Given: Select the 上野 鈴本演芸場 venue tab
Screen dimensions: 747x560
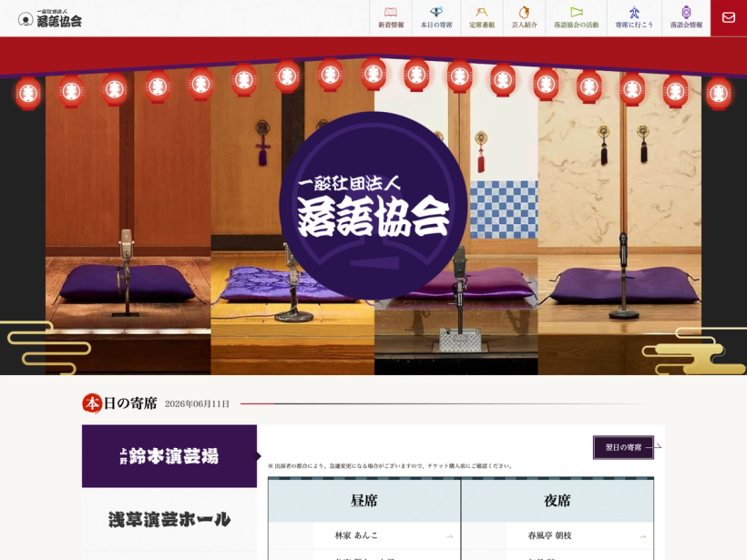Looking at the screenshot, I should tap(169, 455).
